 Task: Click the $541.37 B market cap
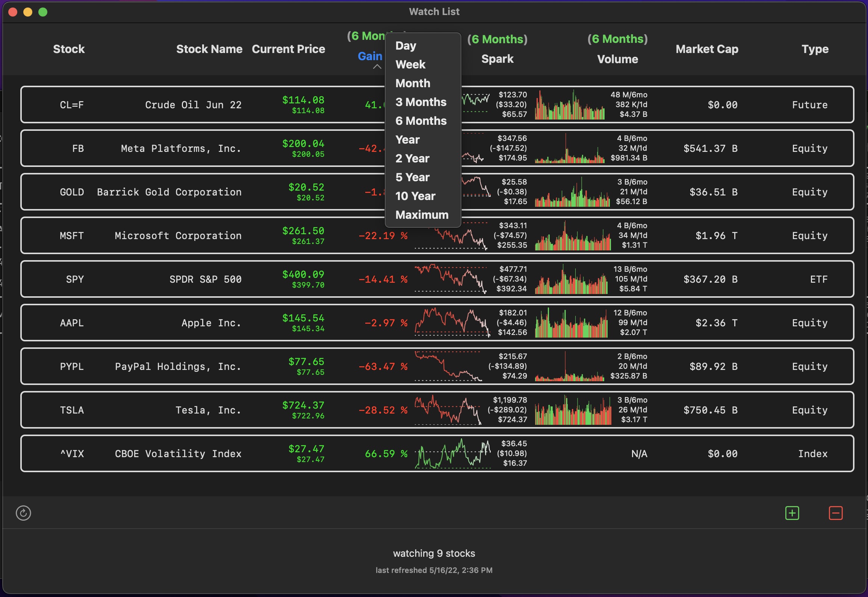pos(710,148)
